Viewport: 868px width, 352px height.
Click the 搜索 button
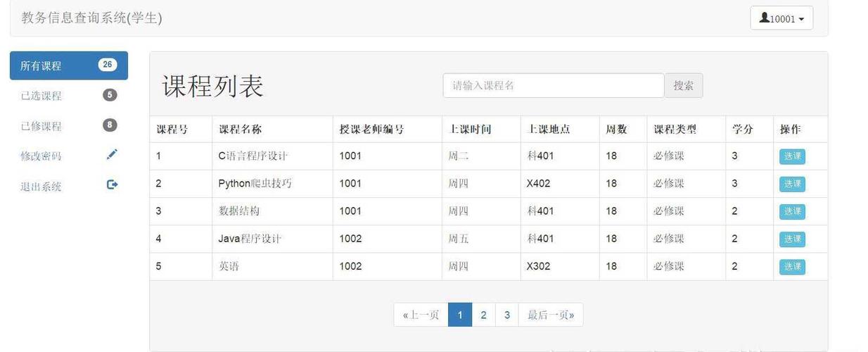point(684,85)
